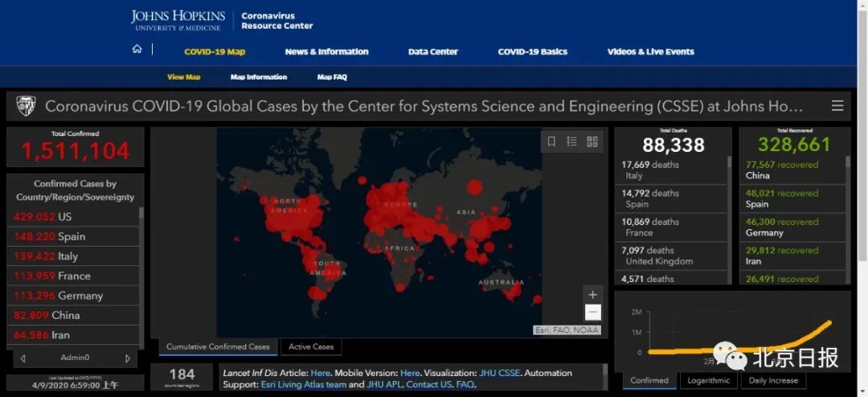This screenshot has height=397, width=868.
Task: Select the Confirmed chart tab
Action: pyautogui.click(x=649, y=380)
